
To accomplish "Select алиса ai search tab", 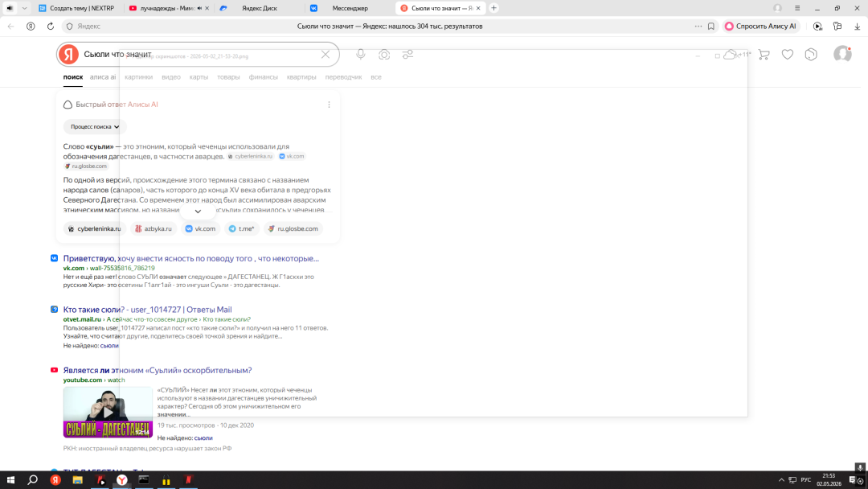I will (103, 77).
